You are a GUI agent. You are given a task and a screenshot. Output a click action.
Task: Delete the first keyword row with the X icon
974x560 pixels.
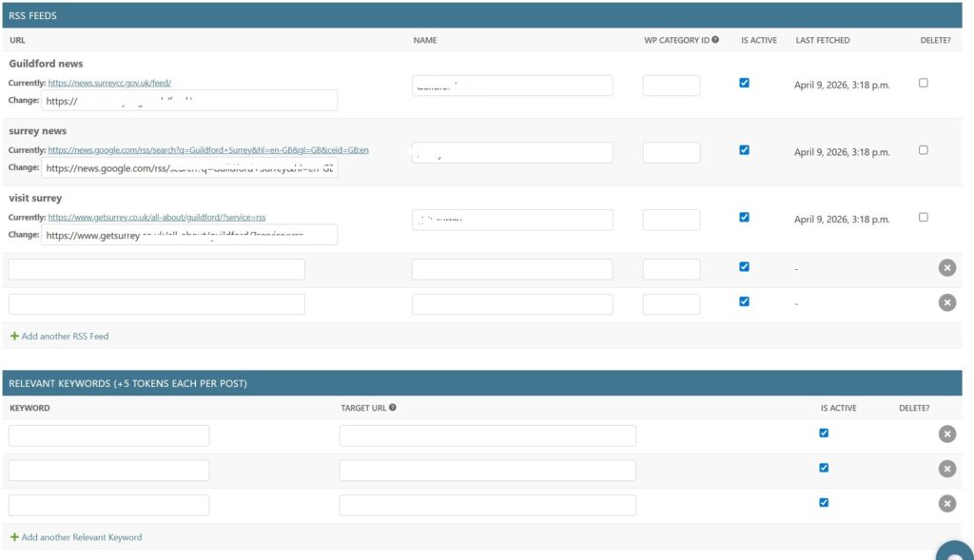tap(947, 434)
